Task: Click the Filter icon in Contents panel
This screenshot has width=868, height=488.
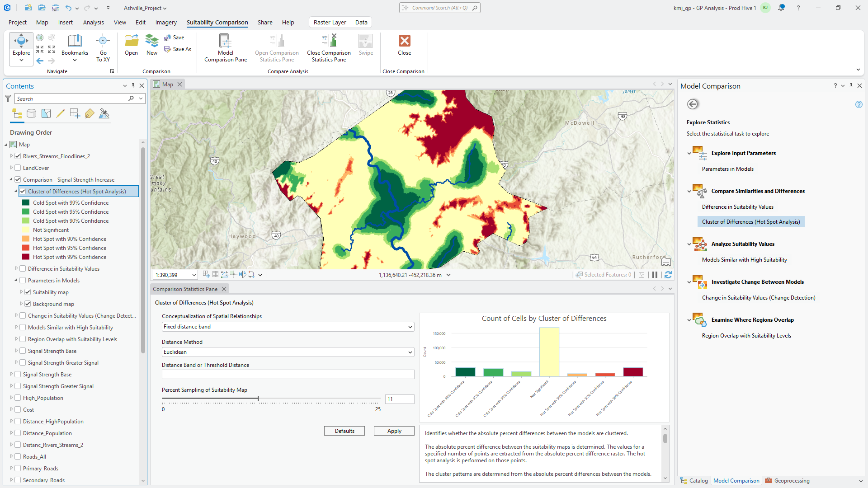Action: pos(8,99)
